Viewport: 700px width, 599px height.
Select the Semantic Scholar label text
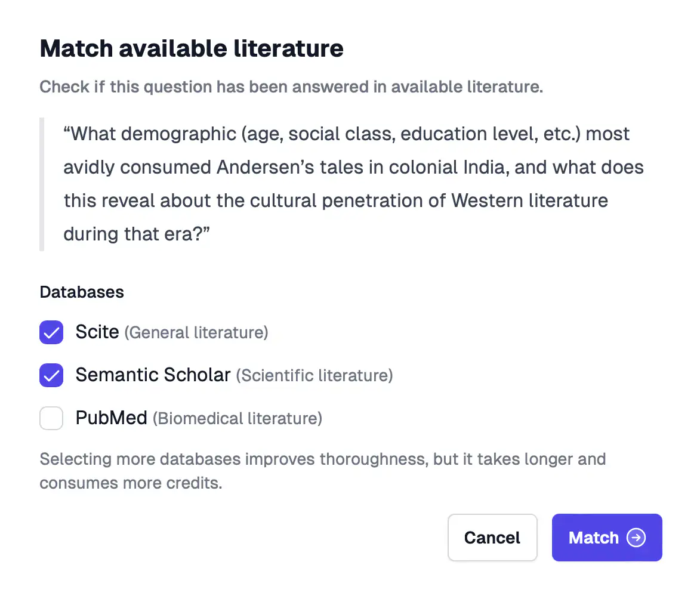[153, 375]
